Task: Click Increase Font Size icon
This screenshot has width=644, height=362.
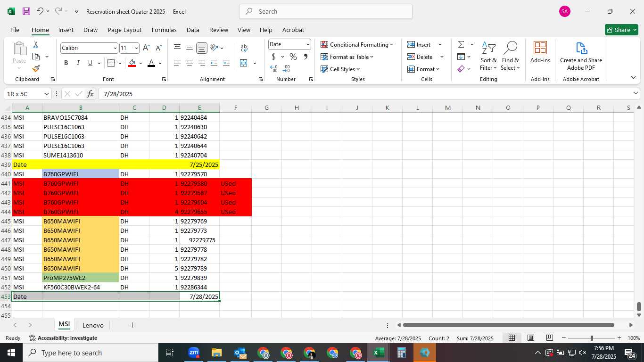Action: tap(146, 48)
